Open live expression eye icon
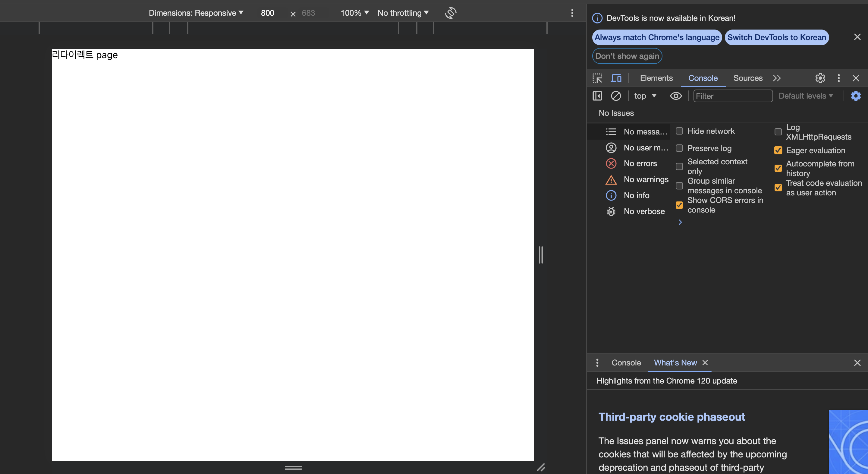This screenshot has width=868, height=474. [x=676, y=96]
